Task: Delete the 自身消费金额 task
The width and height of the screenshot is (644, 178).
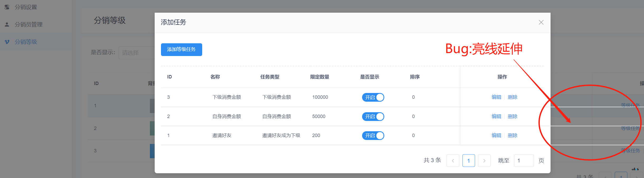Action: coord(513,116)
